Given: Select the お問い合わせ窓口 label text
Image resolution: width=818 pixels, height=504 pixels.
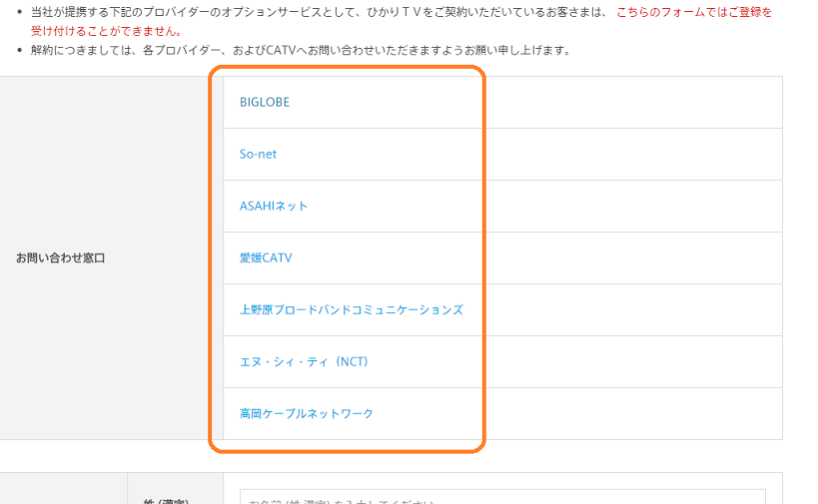Looking at the screenshot, I should [x=61, y=258].
